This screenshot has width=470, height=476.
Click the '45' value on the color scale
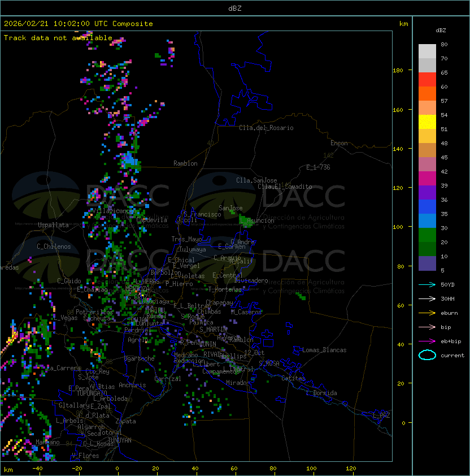pyautogui.click(x=444, y=157)
